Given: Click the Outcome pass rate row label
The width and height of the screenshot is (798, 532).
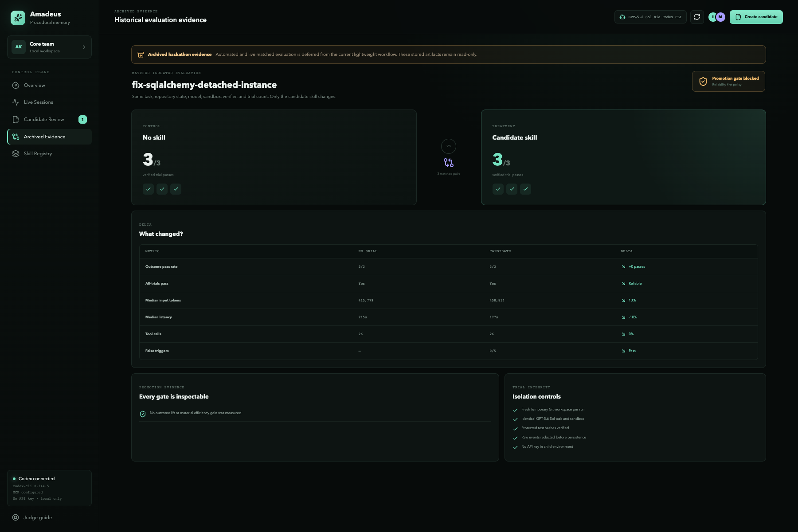Looking at the screenshot, I should 161,266.
